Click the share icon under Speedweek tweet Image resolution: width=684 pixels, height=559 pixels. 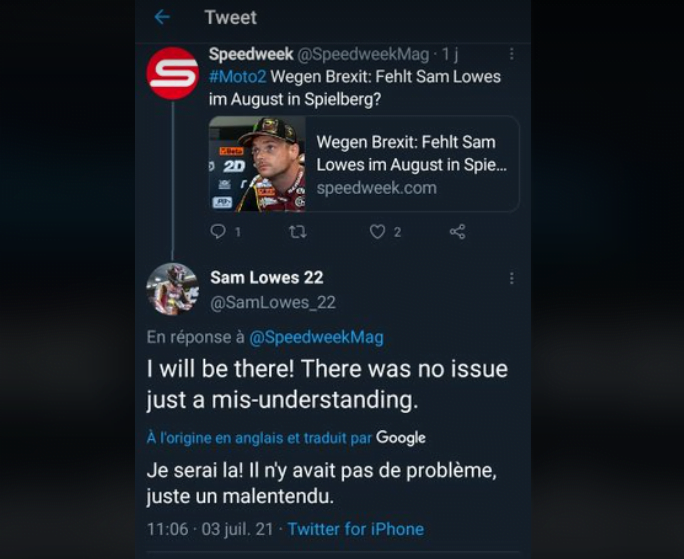point(457,232)
